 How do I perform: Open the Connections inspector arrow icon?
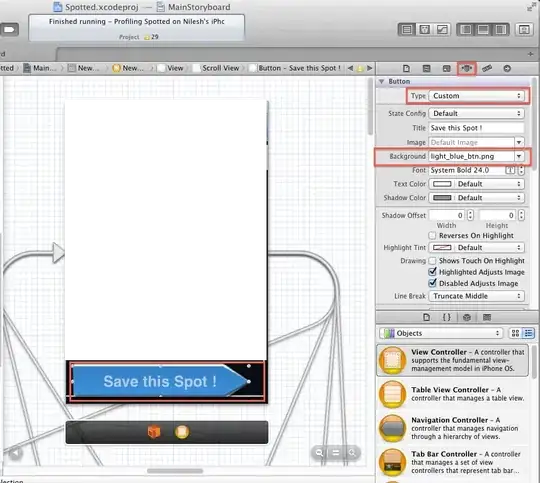(x=507, y=69)
